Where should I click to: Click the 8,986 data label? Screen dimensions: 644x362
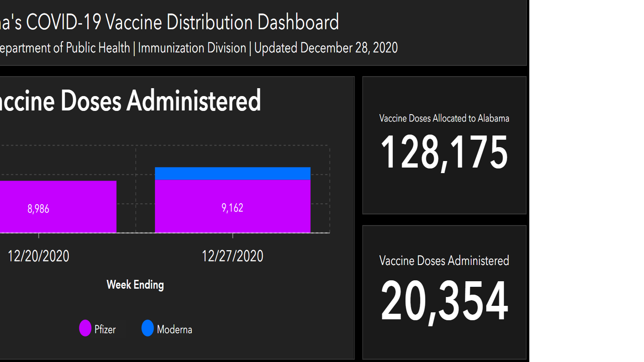(x=38, y=209)
